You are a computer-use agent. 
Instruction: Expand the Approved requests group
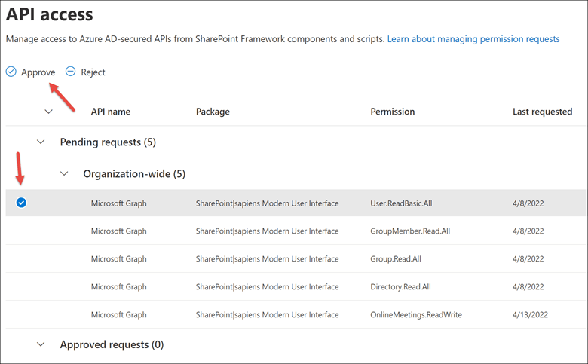click(x=42, y=344)
